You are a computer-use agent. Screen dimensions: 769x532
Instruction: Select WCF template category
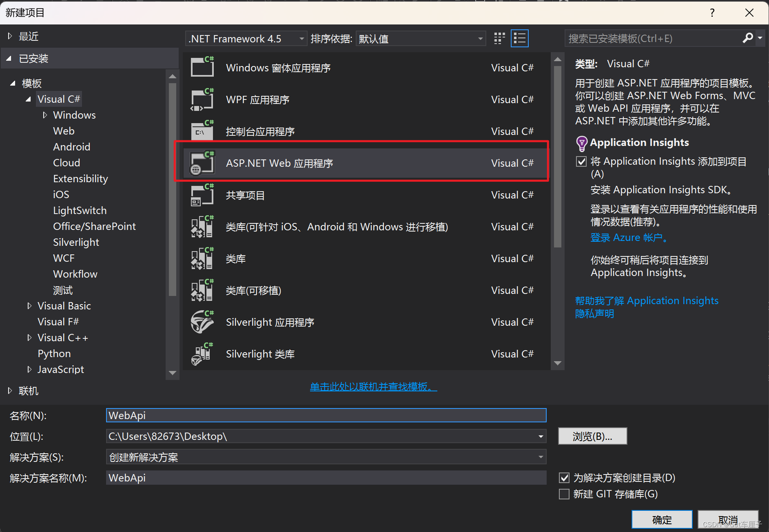coord(64,258)
